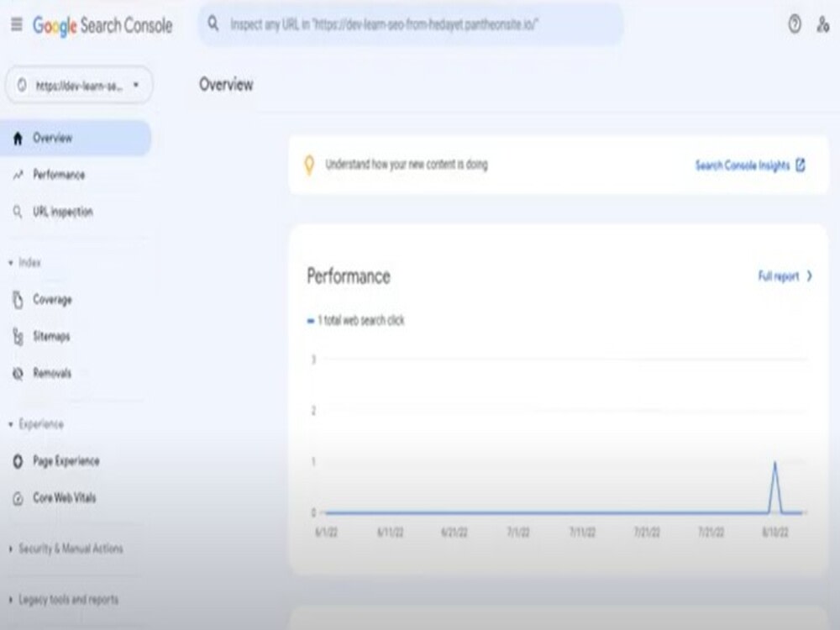Click the pages icon beside Coverage
Viewport: 840px width, 630px height.
coord(18,300)
